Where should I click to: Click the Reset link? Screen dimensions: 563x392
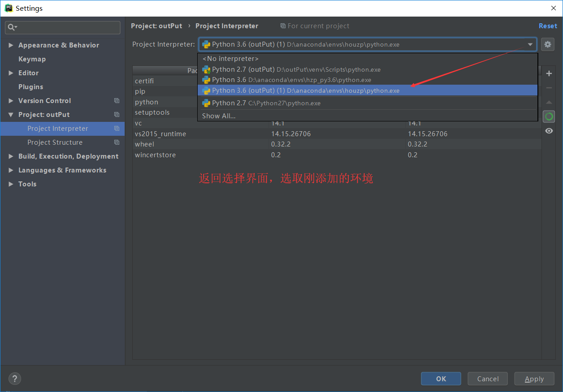tap(548, 26)
